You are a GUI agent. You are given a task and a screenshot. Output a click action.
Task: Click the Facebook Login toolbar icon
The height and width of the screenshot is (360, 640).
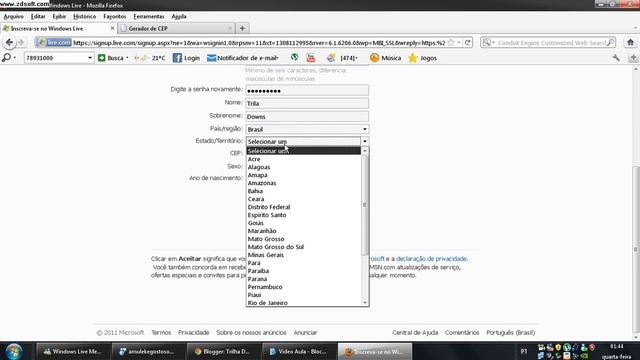(x=186, y=58)
